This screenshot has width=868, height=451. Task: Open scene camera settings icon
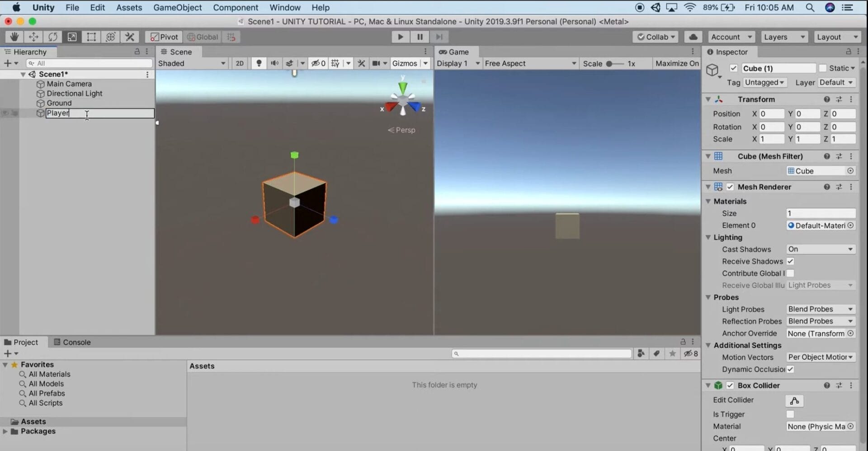pos(376,63)
